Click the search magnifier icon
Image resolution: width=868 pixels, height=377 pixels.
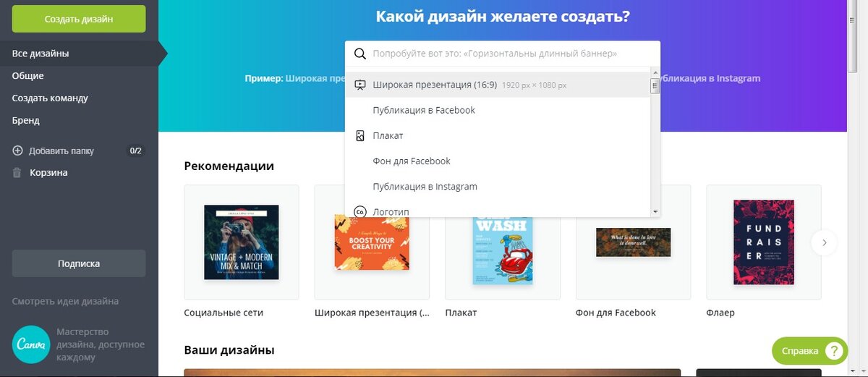359,54
